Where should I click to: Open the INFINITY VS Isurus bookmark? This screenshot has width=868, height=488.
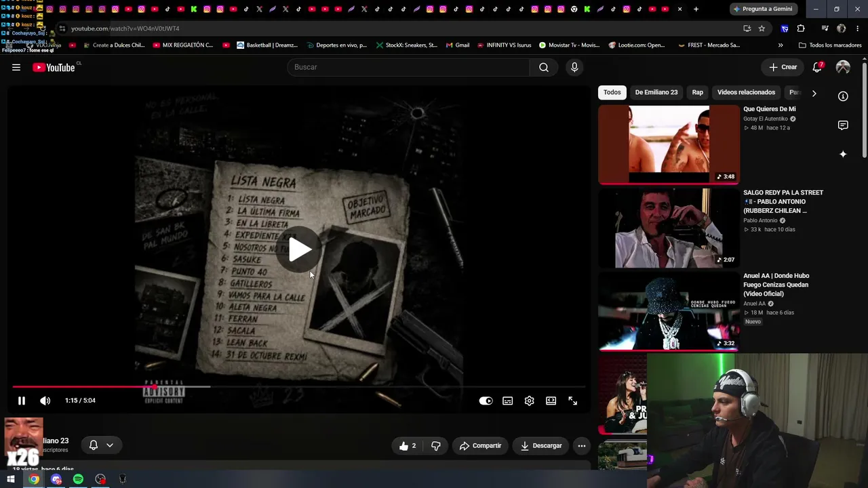coord(504,45)
